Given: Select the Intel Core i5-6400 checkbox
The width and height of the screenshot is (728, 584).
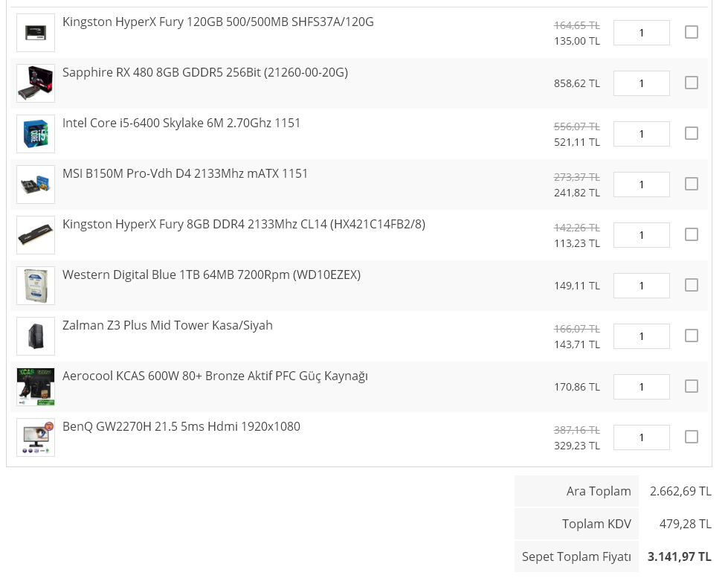Looking at the screenshot, I should point(692,133).
